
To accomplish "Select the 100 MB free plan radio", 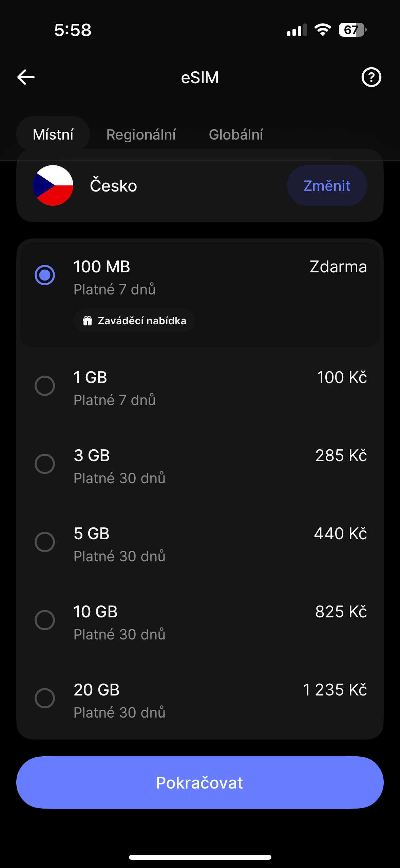I will click(45, 275).
